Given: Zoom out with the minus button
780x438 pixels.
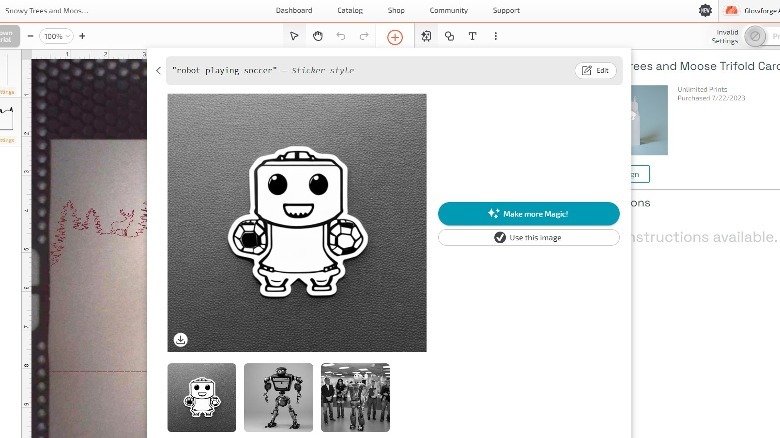Looking at the screenshot, I should 30,36.
